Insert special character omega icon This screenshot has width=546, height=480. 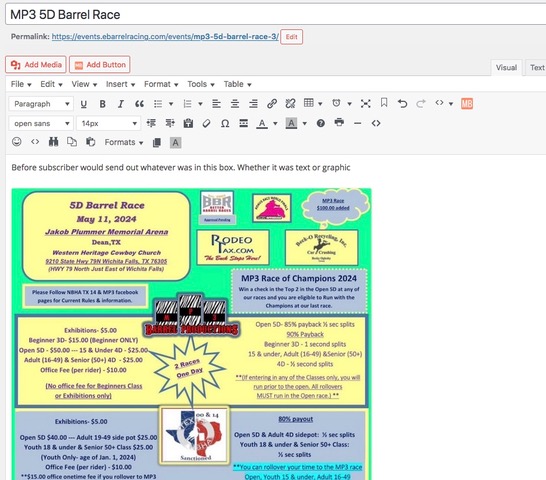click(225, 123)
